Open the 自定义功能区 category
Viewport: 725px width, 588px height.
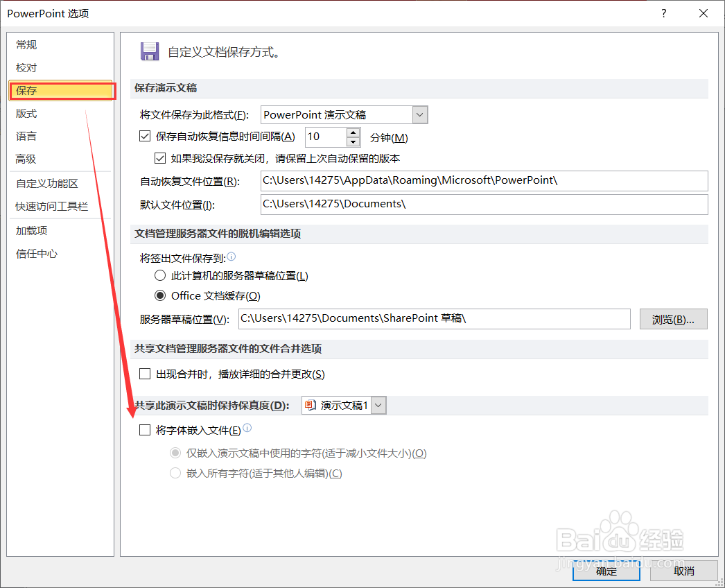click(60, 183)
